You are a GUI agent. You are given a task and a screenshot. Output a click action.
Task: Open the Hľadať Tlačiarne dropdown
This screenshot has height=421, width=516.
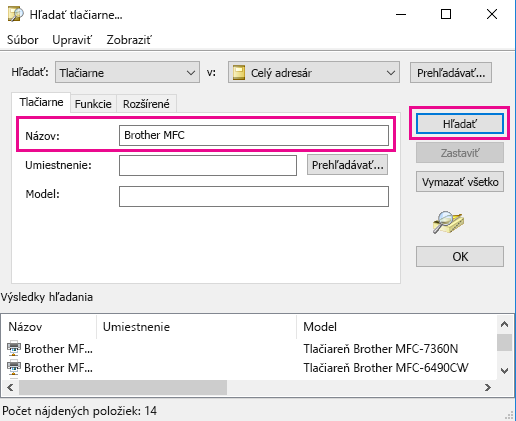click(x=127, y=72)
